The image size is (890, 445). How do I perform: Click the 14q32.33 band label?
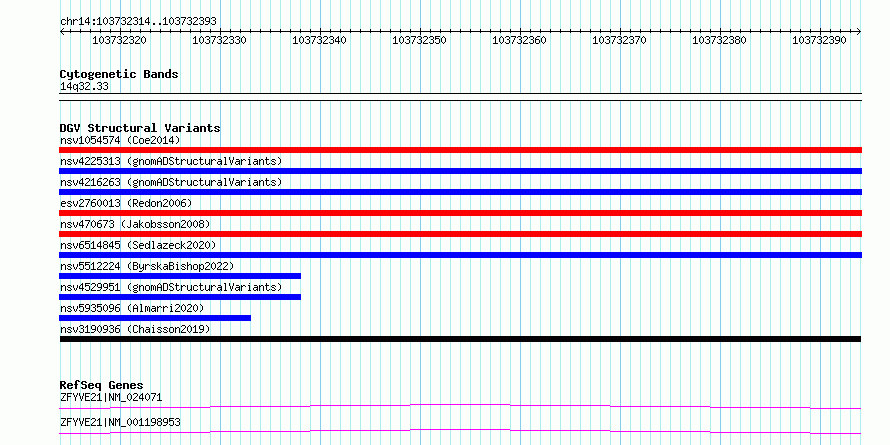point(85,87)
